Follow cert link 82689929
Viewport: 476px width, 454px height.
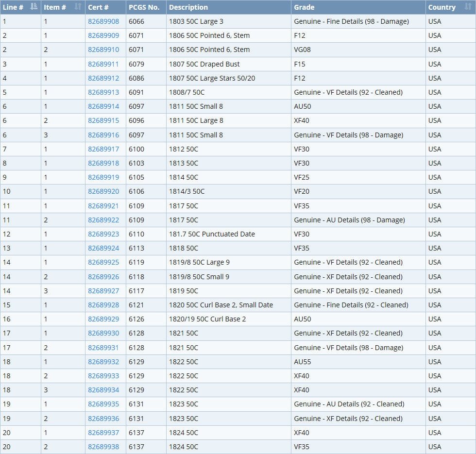click(103, 319)
